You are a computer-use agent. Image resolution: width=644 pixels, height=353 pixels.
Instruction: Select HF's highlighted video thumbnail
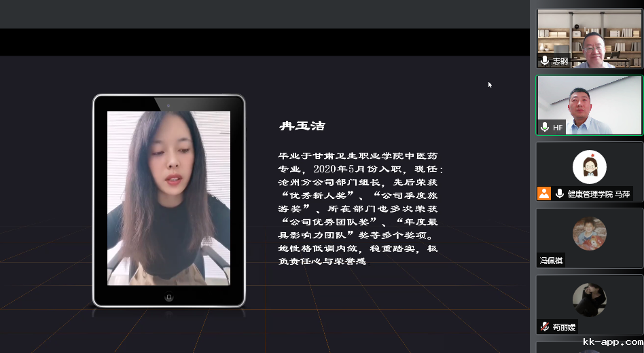pos(590,105)
